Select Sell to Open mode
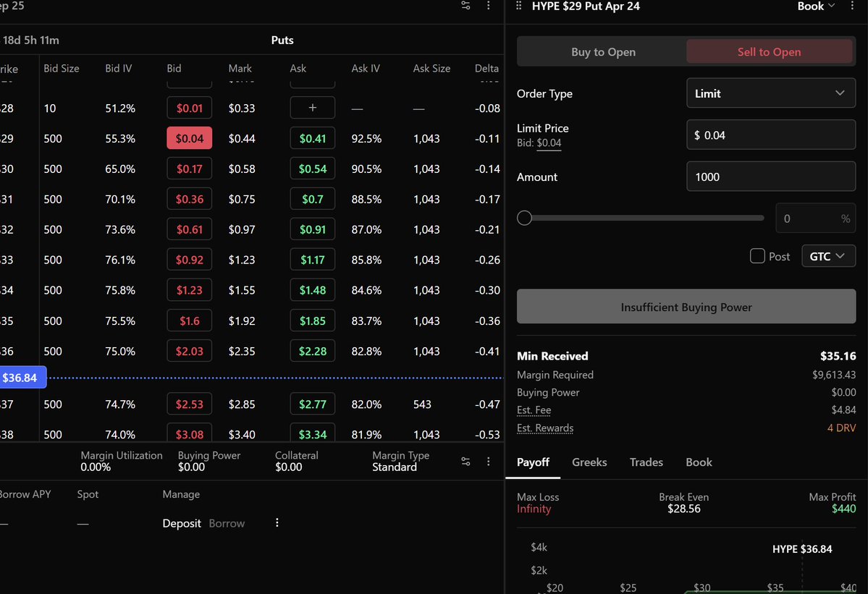Screen dimensions: 868x594 769,52
